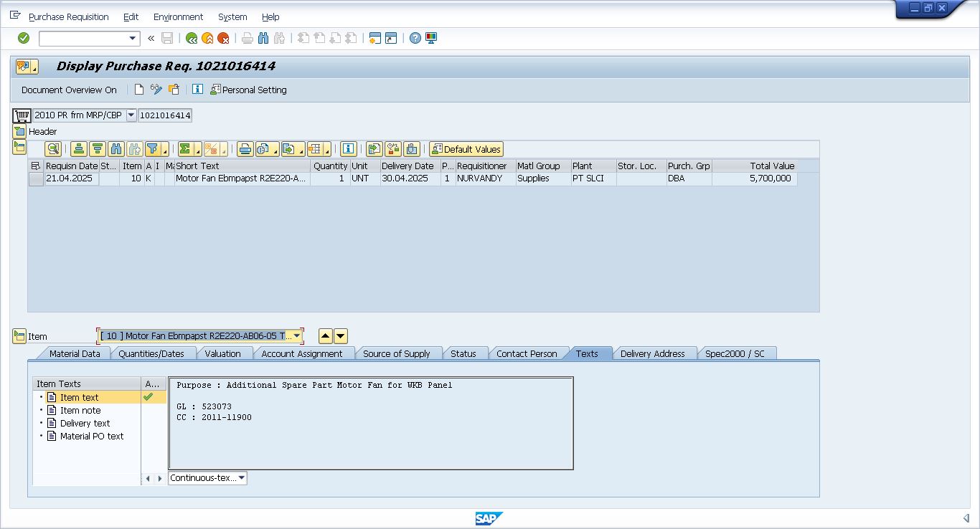Click the Select All icon in grid header corner
This screenshot has height=529, width=980.
36,166
